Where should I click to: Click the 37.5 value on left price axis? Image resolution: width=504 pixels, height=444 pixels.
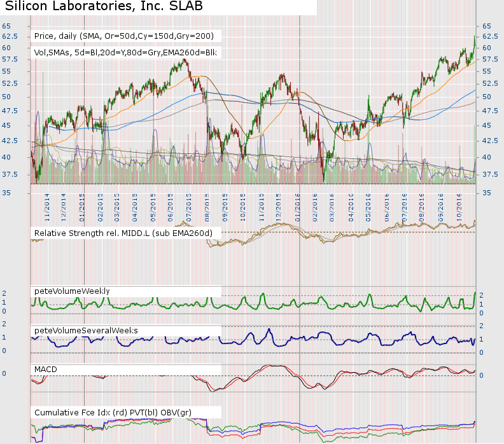[x=10, y=174]
